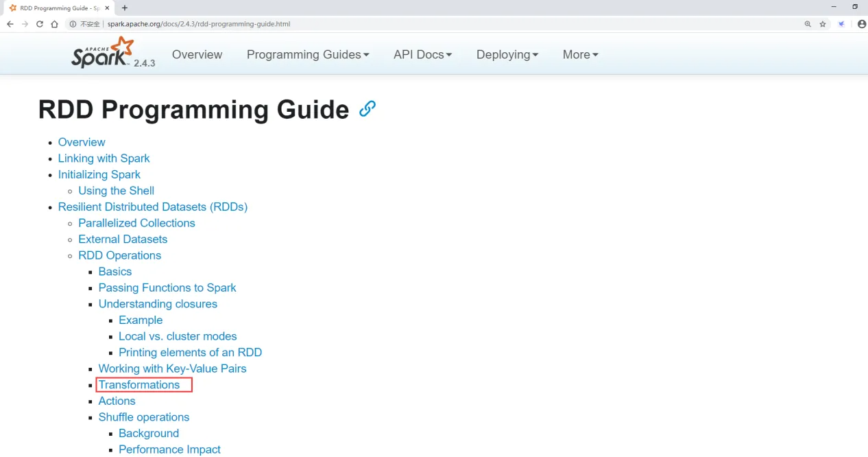Open the user profile icon in the browser toolbar
Viewport: 868px width, 457px height.
tap(862, 24)
